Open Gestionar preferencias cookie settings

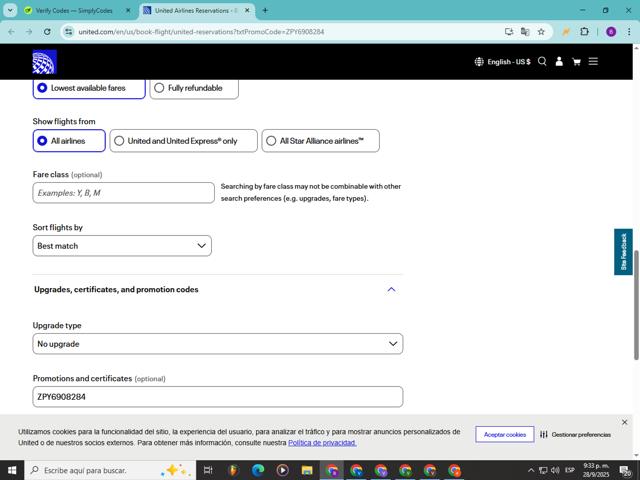(x=576, y=435)
